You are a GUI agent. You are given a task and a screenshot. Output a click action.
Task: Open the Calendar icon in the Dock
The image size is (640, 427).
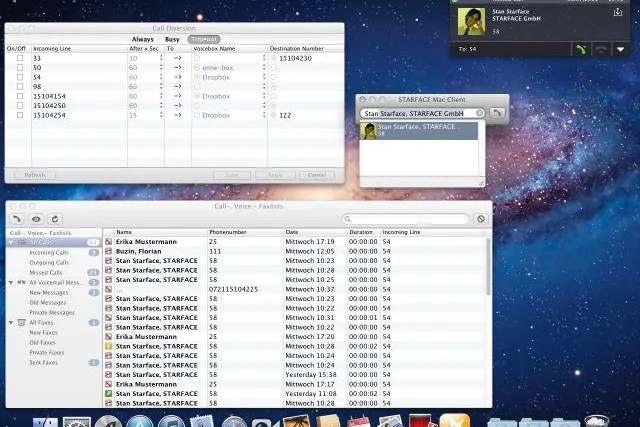(x=358, y=421)
